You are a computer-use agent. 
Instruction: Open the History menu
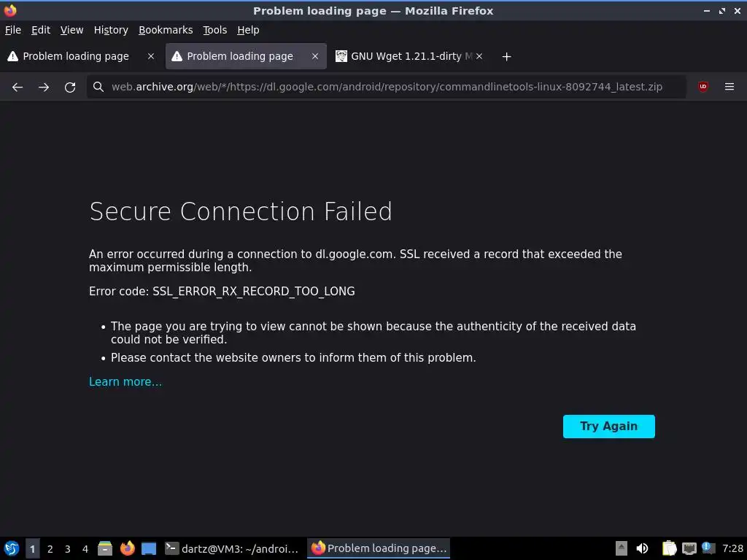click(111, 30)
